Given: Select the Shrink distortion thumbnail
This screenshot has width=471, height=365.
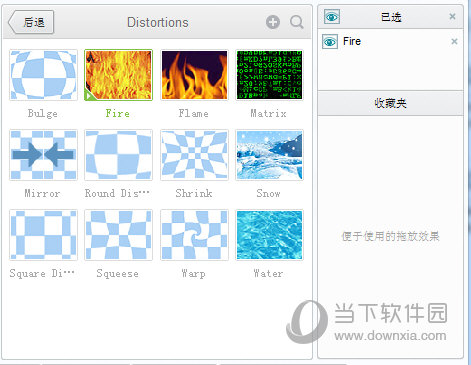Looking at the screenshot, I should pyautogui.click(x=194, y=155).
